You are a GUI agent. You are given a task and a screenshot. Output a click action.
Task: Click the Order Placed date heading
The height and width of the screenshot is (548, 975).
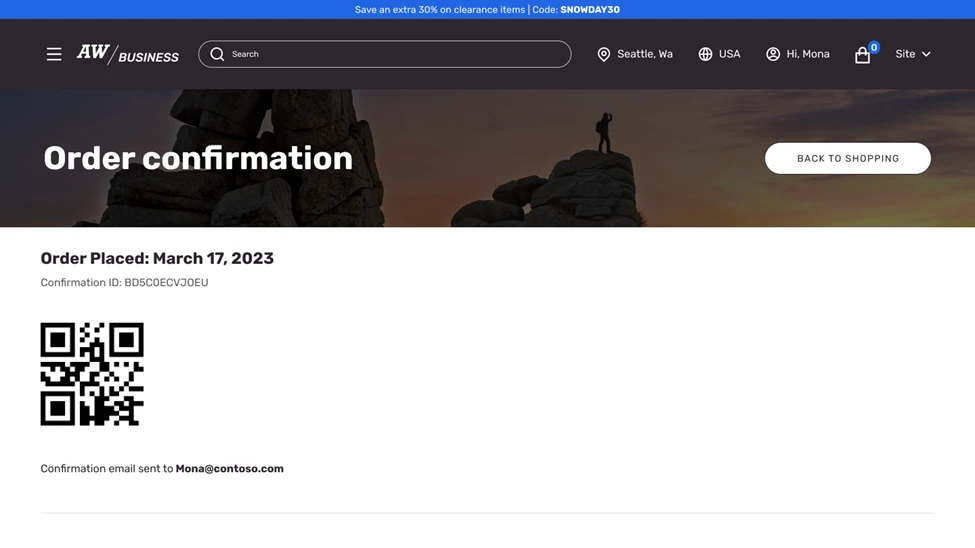[x=157, y=258]
